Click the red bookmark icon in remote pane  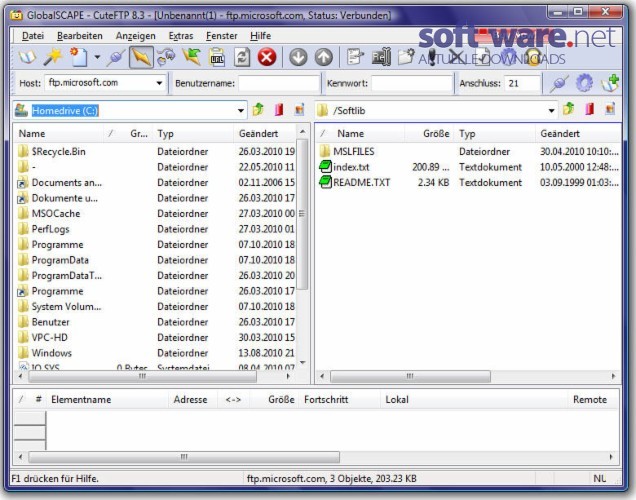[x=589, y=109]
